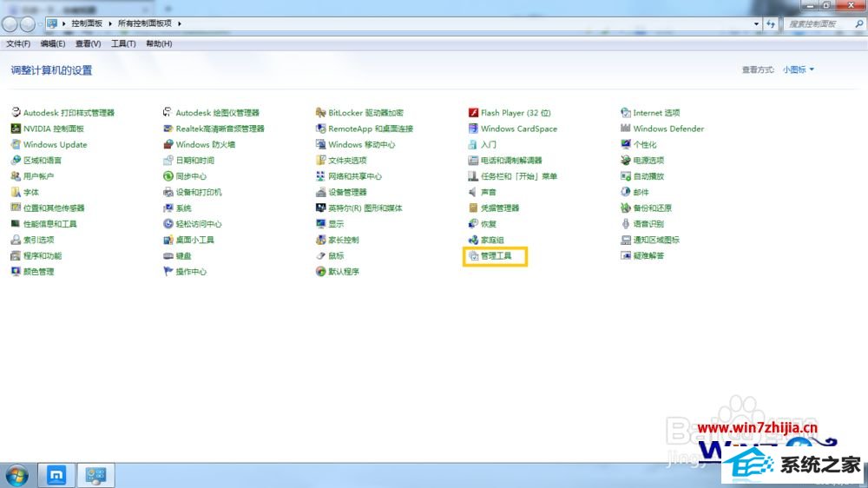Viewport: 868px width, 488px height.
Task: Open the NVIDIA 控制面板 icon
Action: coord(16,129)
